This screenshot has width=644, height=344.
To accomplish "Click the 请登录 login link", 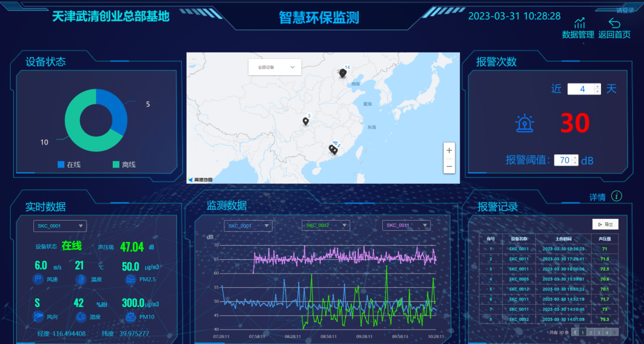I will 625,10.
